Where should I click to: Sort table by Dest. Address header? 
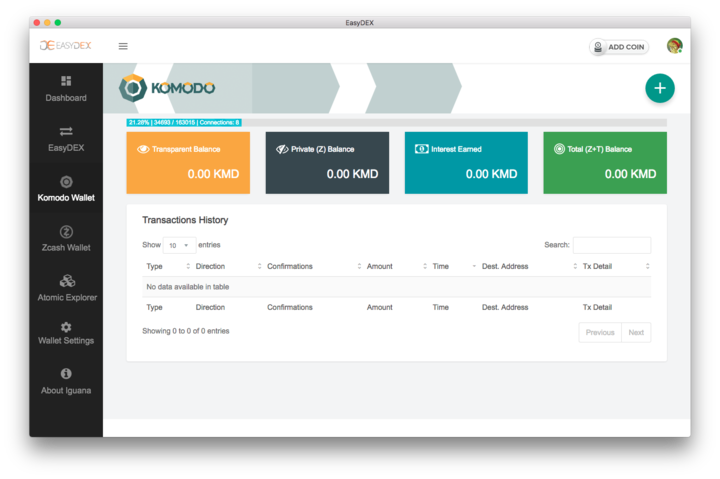[529, 266]
